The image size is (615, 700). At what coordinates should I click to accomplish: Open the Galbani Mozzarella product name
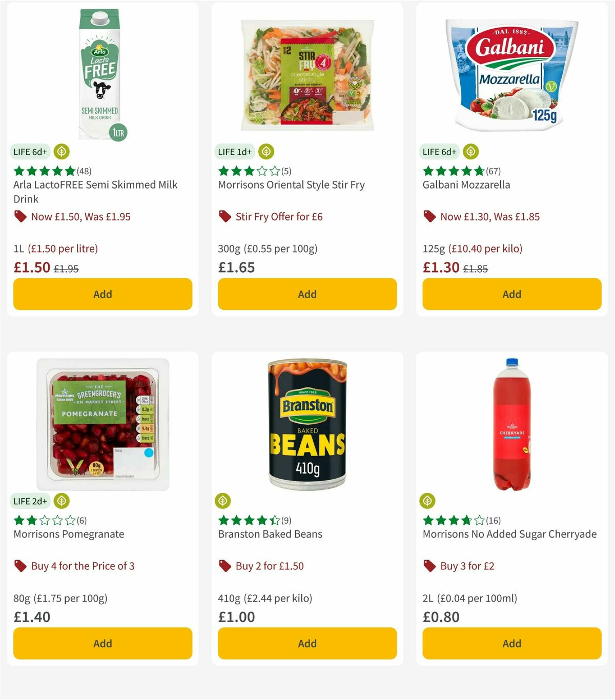tap(466, 184)
